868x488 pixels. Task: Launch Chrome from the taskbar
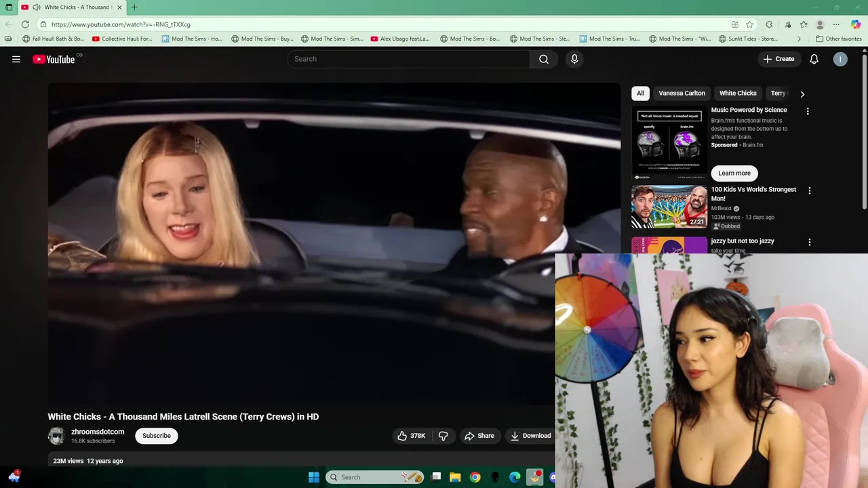click(x=475, y=477)
